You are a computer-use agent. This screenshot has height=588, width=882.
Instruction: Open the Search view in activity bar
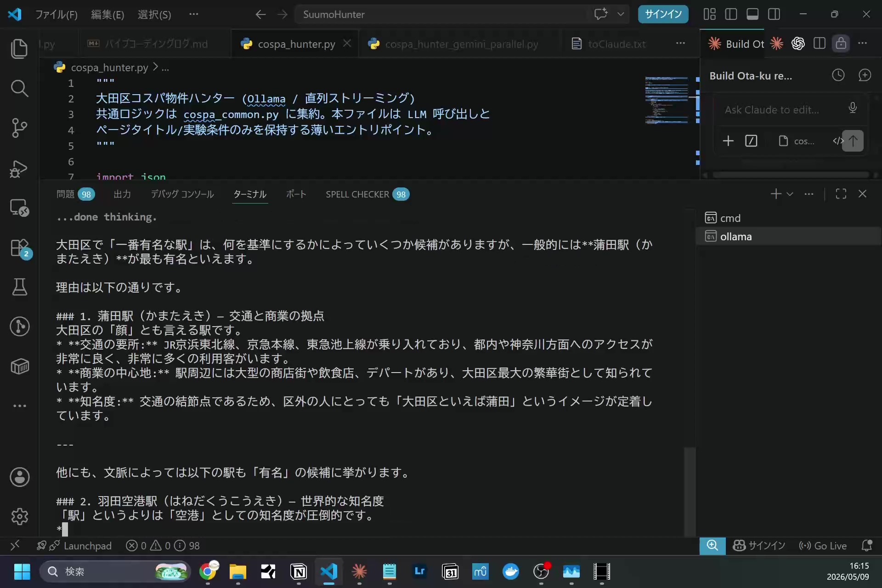pos(19,88)
